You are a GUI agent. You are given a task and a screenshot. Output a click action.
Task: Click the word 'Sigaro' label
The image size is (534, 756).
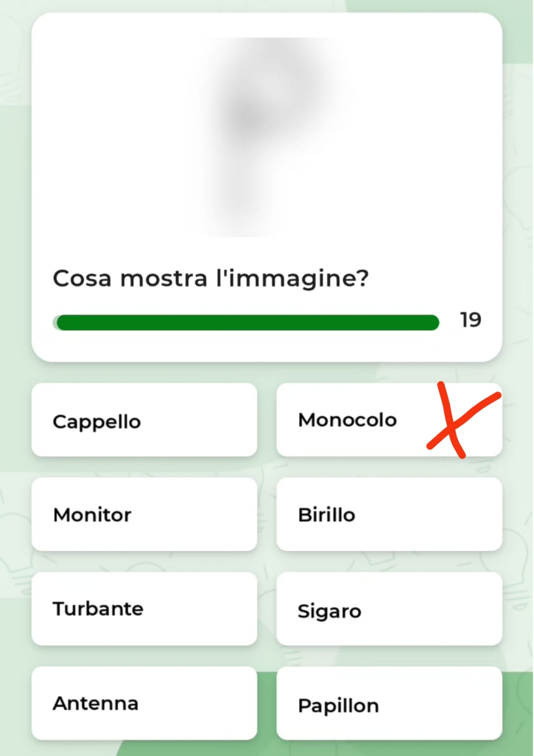pos(329,611)
